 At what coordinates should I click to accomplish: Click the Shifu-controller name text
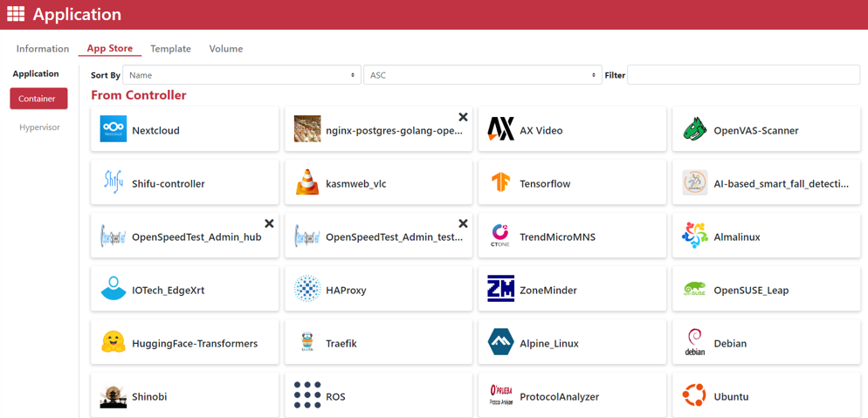(169, 184)
